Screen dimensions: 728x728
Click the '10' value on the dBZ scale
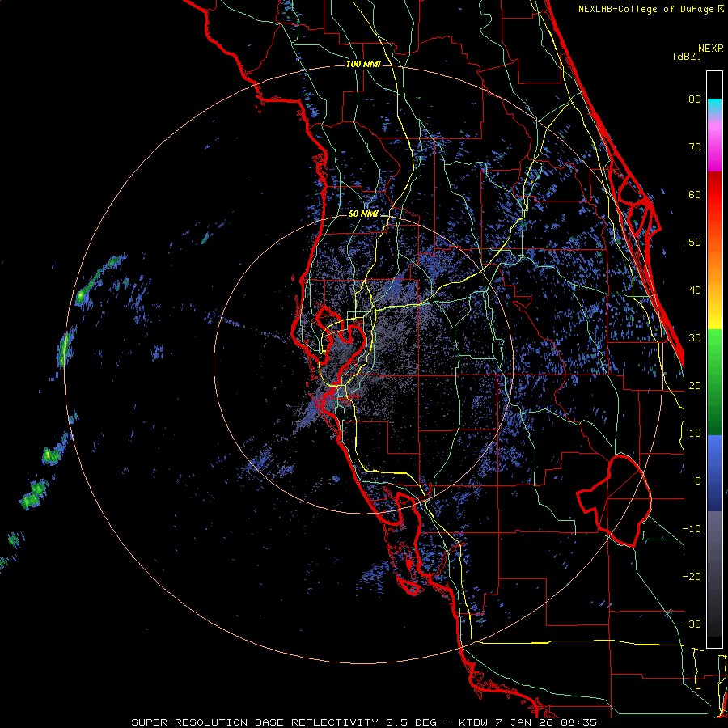(695, 434)
